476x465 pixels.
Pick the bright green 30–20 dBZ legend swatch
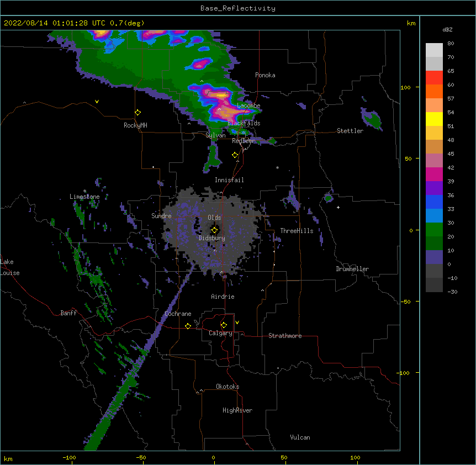(434, 230)
